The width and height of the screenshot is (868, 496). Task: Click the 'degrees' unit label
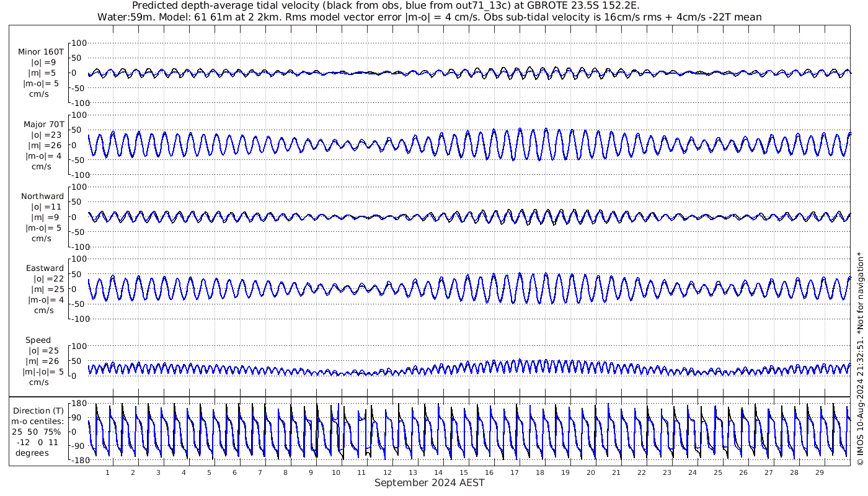pyautogui.click(x=32, y=453)
